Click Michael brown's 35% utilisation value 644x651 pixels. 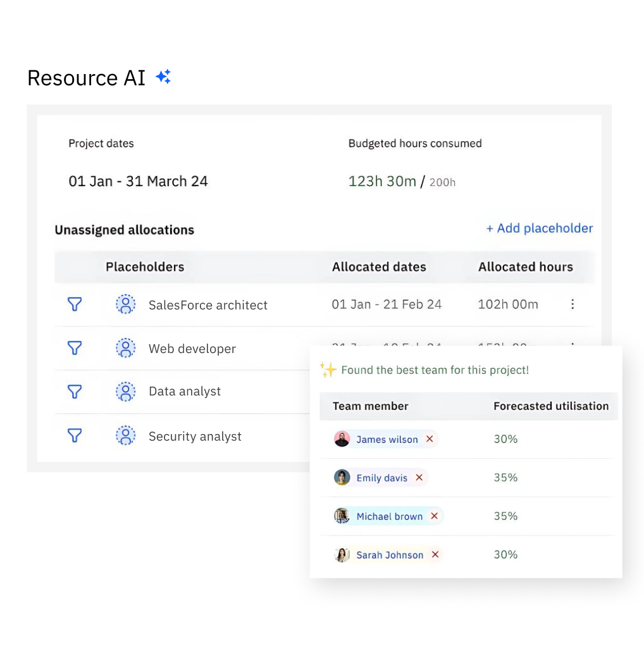point(505,516)
